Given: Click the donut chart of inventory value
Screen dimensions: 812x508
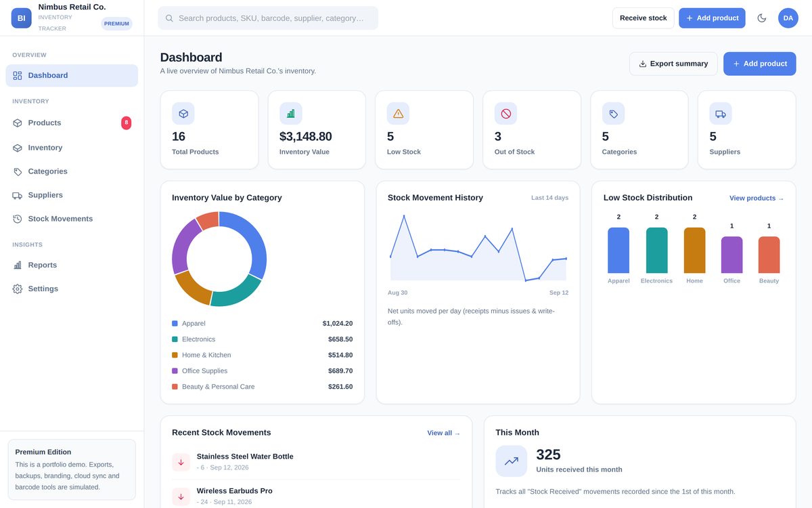Looking at the screenshot, I should (219, 259).
